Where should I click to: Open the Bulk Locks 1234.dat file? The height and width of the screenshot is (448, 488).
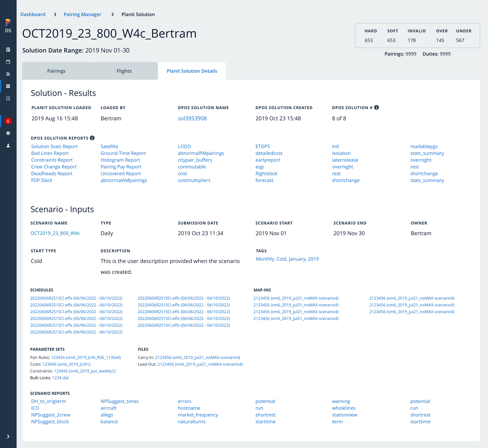(x=61, y=378)
